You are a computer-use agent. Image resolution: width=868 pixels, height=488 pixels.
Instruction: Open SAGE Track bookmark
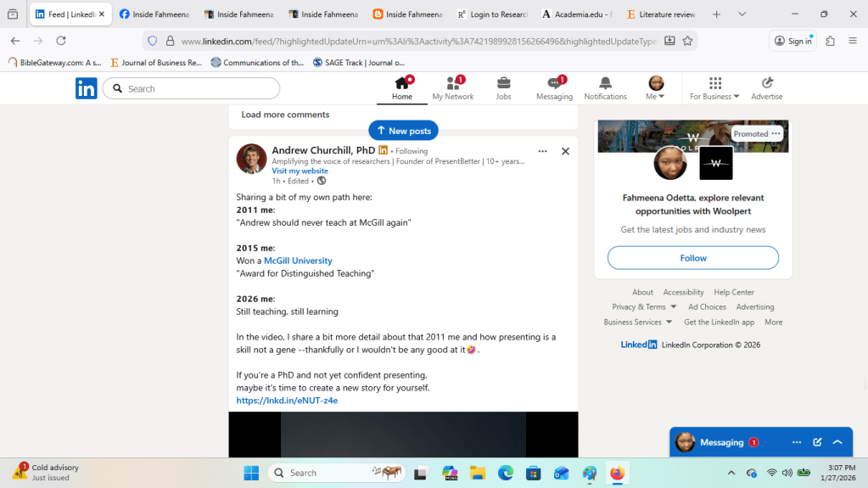[x=359, y=63]
